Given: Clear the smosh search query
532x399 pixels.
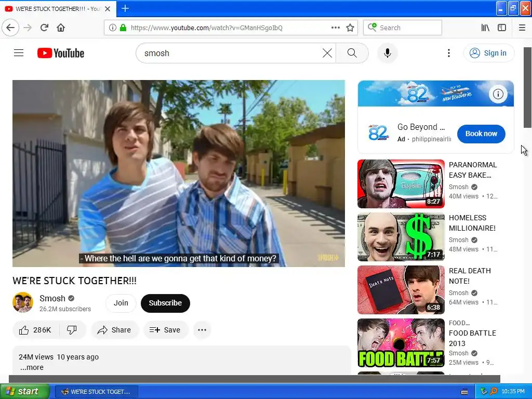Looking at the screenshot, I should (327, 53).
